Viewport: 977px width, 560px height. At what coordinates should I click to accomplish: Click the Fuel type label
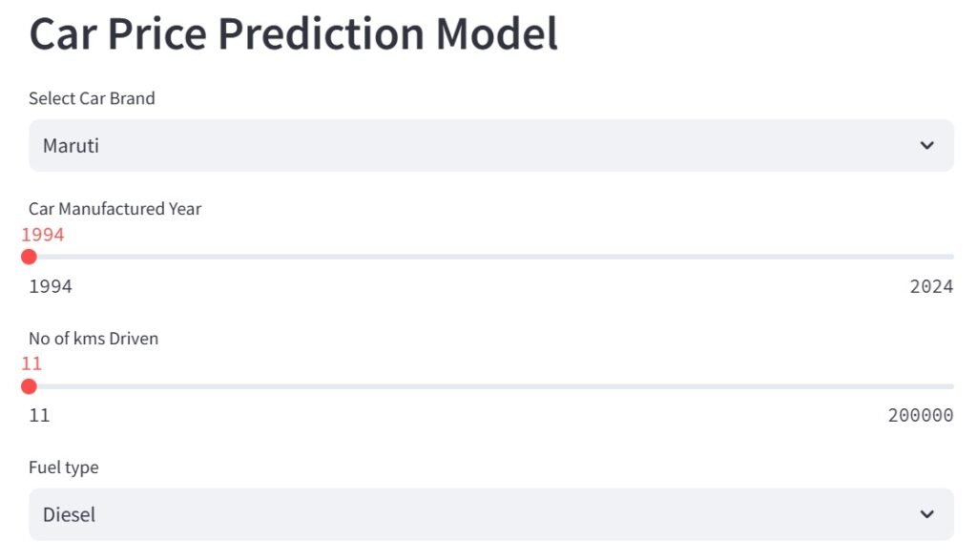[63, 467]
